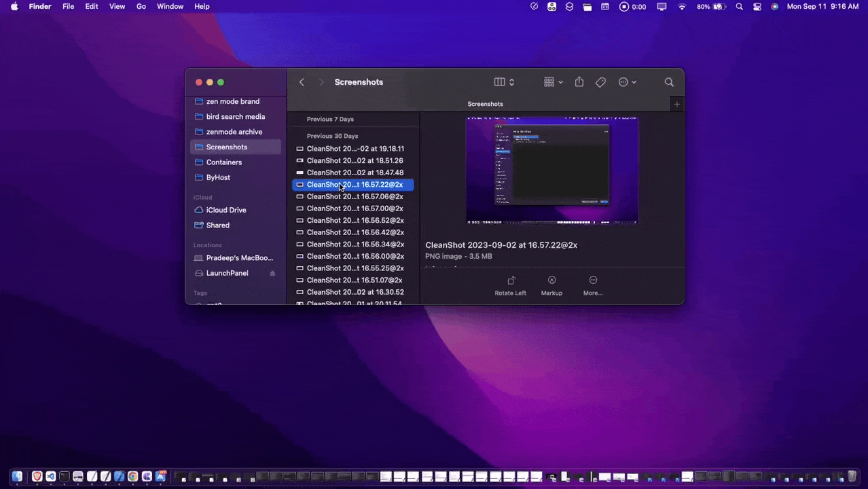
Task: Click the Rotate Left icon in preview
Action: (511, 280)
